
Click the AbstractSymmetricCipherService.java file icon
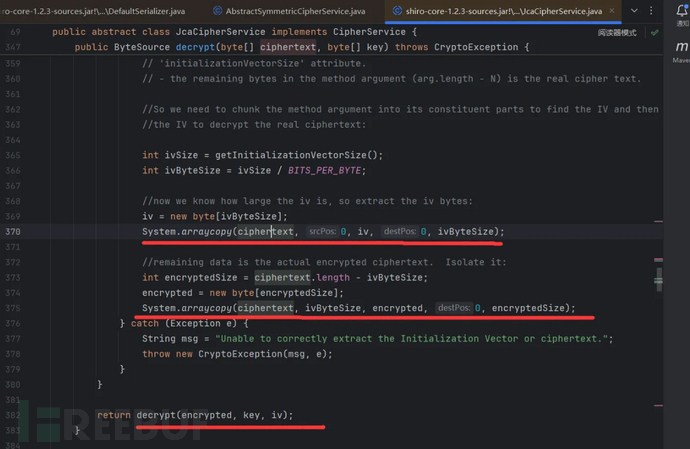click(217, 11)
